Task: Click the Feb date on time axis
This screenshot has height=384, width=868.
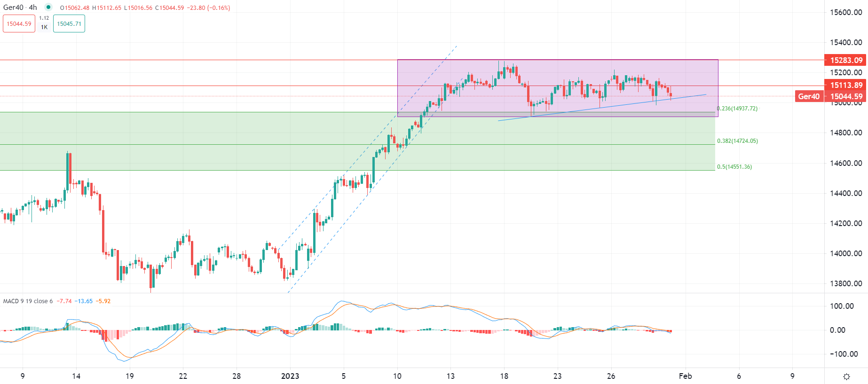Action: click(685, 376)
